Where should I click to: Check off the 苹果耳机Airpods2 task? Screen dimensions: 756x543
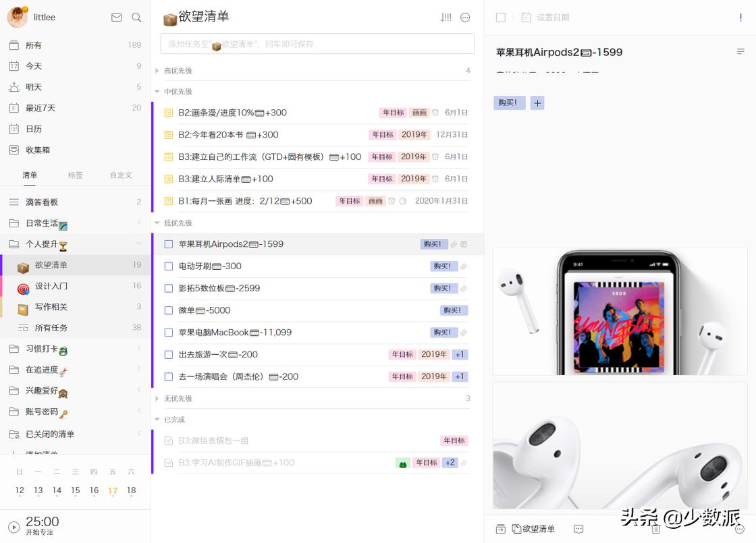168,244
